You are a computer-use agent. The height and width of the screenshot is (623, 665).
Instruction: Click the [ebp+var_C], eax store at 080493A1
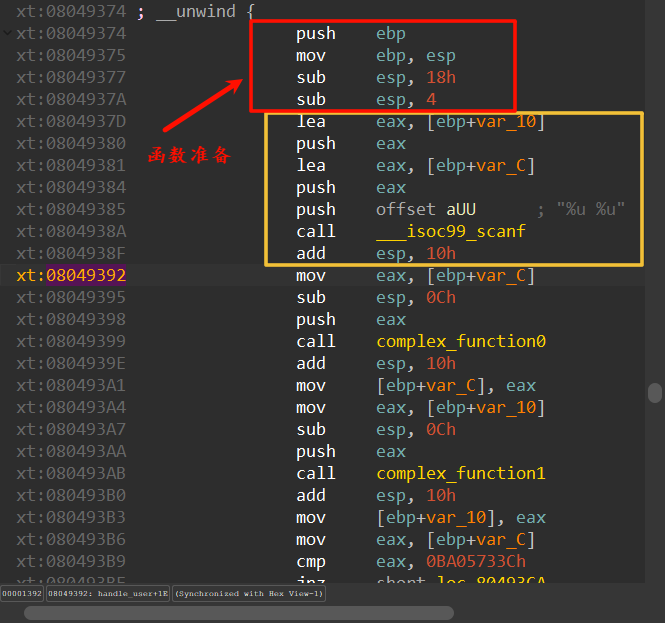coord(456,386)
